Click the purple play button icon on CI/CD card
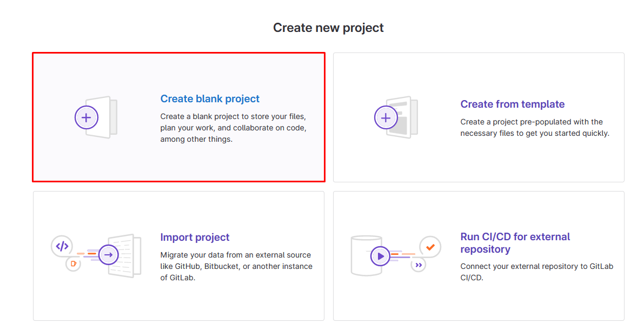 pyautogui.click(x=381, y=255)
